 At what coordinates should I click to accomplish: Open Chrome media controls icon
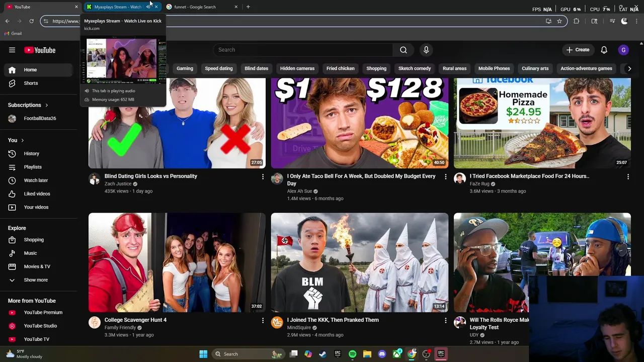[x=612, y=21]
